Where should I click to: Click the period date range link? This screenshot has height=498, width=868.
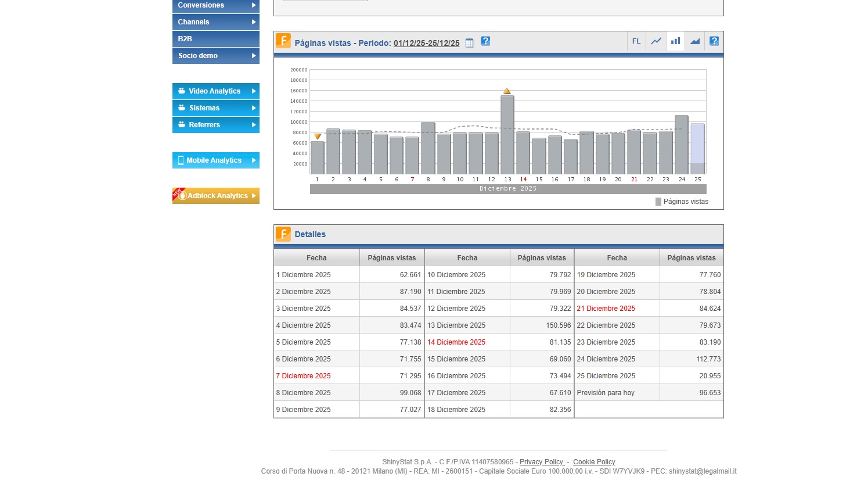point(426,43)
